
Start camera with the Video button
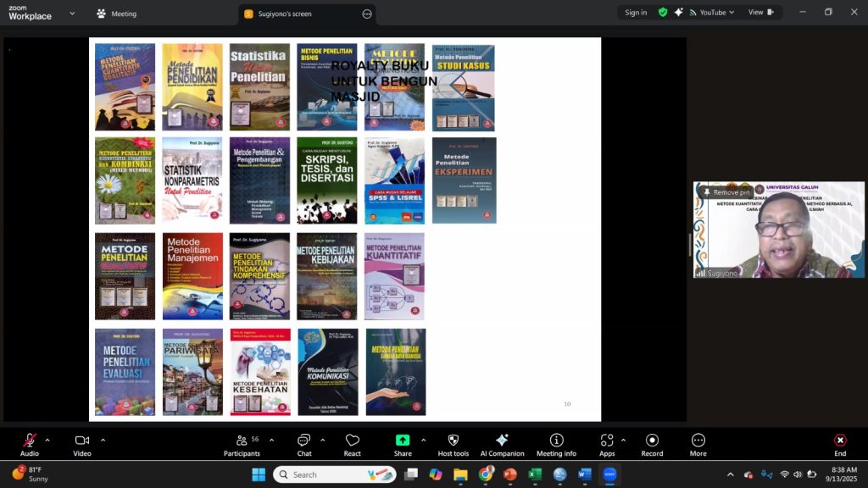tap(82, 444)
